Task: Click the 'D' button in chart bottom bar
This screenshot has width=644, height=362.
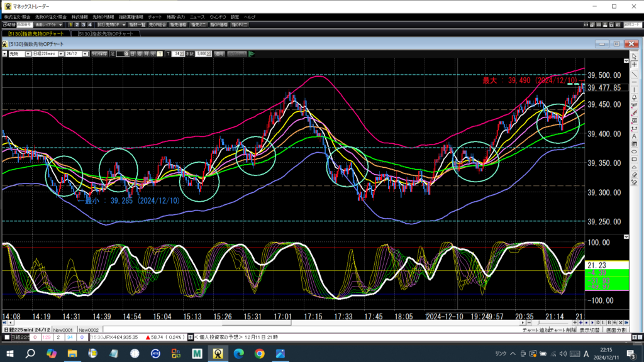Action: pos(597,322)
